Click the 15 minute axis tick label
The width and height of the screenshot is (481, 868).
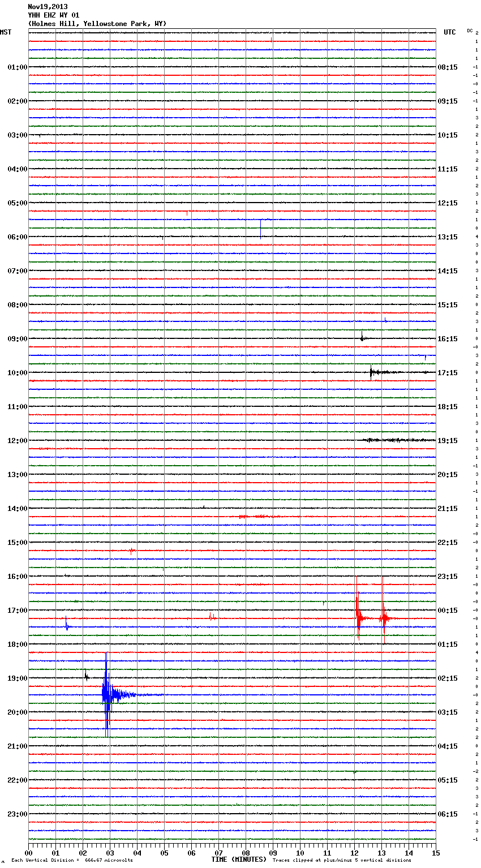point(436,853)
